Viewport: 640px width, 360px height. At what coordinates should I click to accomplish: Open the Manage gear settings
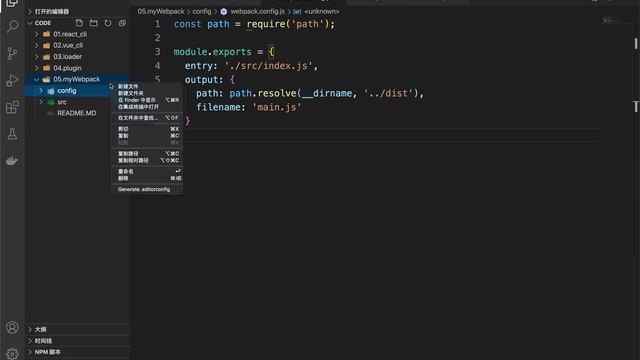click(12, 354)
